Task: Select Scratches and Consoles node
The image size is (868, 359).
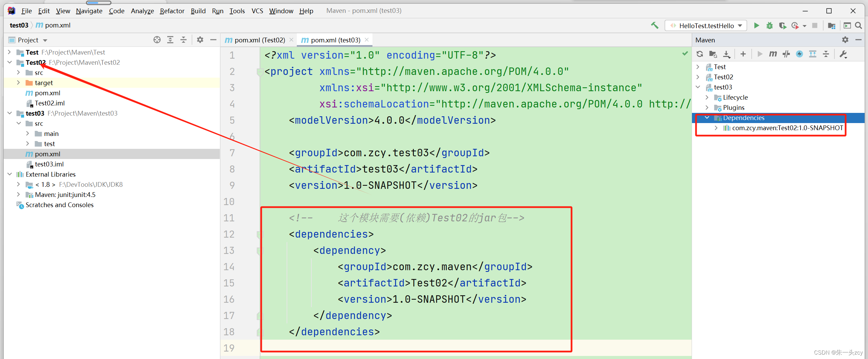Action: pyautogui.click(x=59, y=205)
